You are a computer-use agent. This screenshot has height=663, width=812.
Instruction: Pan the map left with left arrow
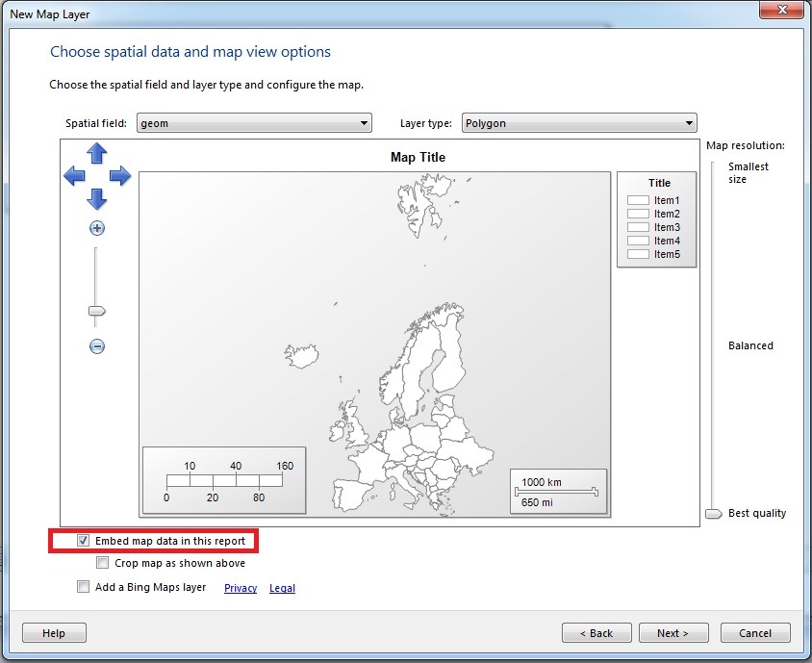pyautogui.click(x=74, y=176)
